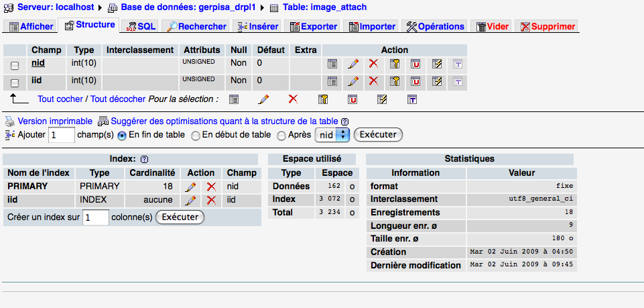The image size is (644, 308).
Task: Click fulltext icon in nid row
Action: [x=458, y=64]
